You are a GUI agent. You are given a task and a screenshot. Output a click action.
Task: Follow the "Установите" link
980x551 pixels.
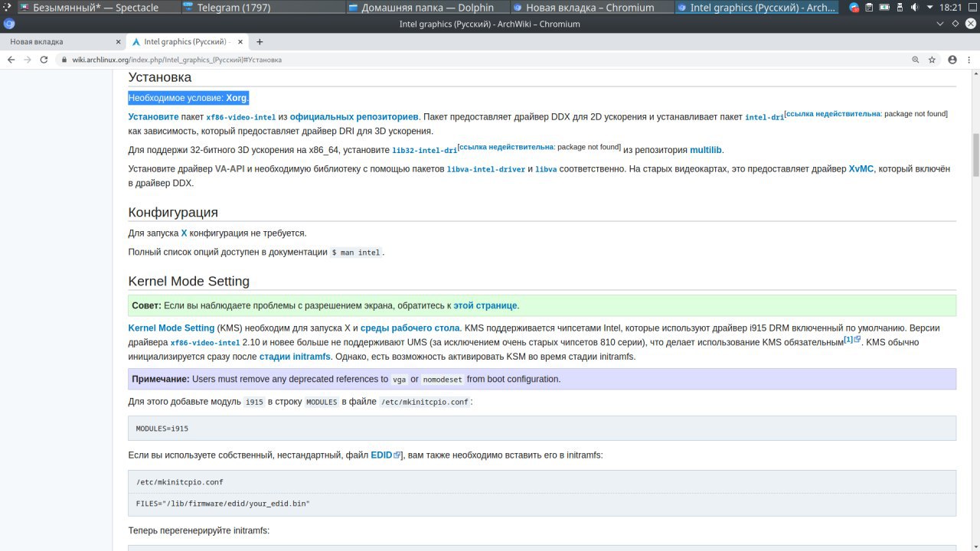point(153,117)
